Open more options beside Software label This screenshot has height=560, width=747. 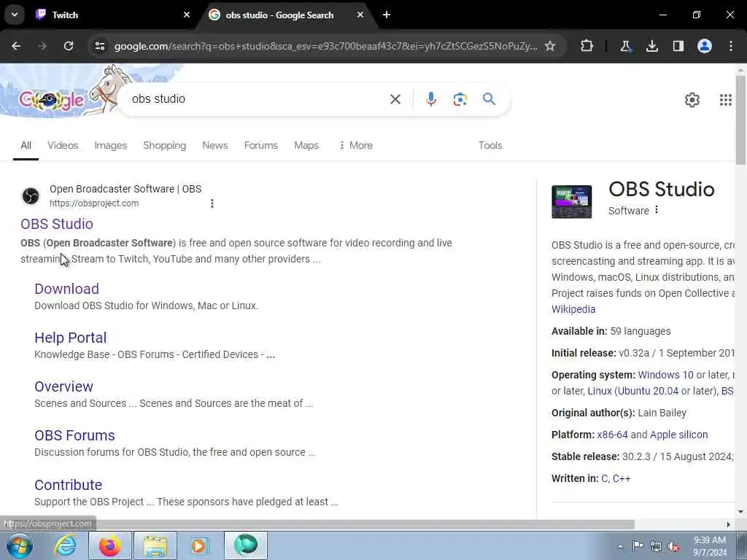click(x=657, y=210)
